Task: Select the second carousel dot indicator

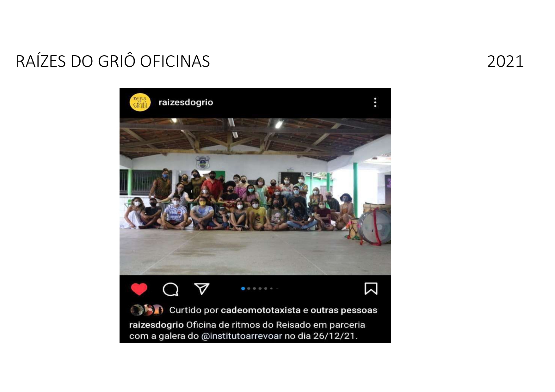Action: 249,288
